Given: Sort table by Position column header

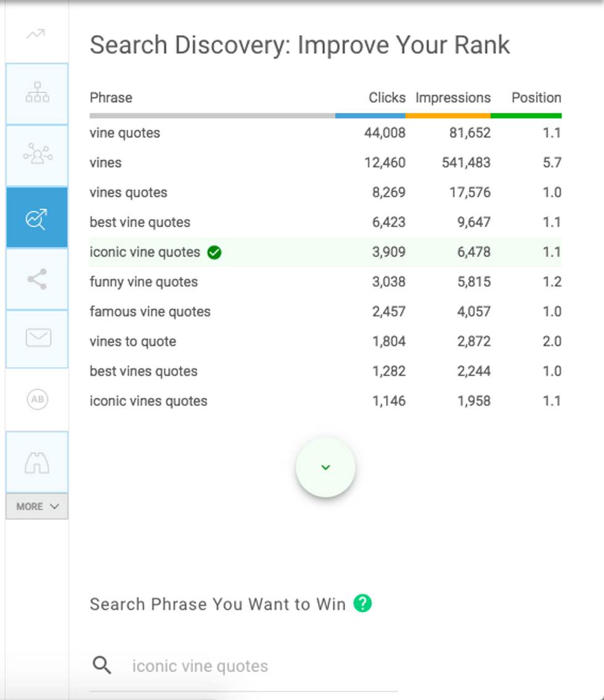Looking at the screenshot, I should (536, 97).
